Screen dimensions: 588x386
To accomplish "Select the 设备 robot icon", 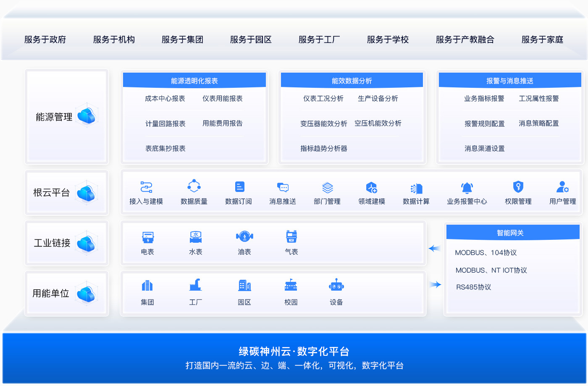I will tap(336, 285).
